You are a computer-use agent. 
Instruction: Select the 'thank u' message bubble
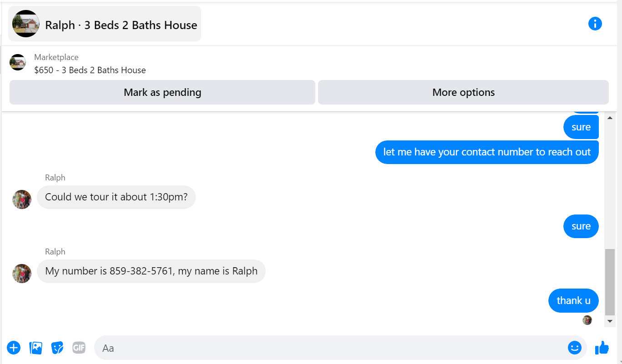coord(573,300)
